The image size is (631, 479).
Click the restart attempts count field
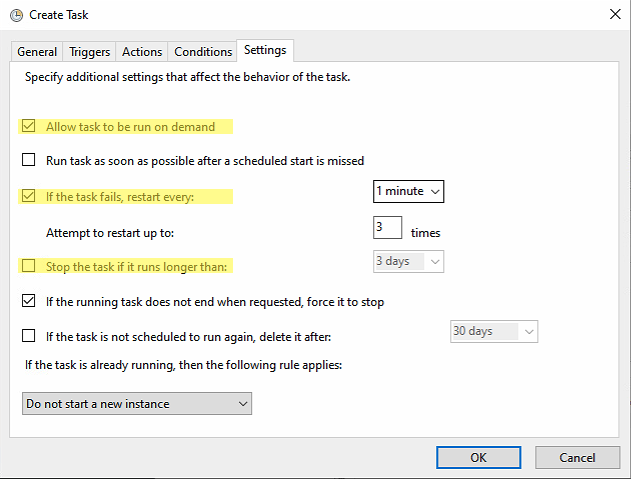[386, 228]
